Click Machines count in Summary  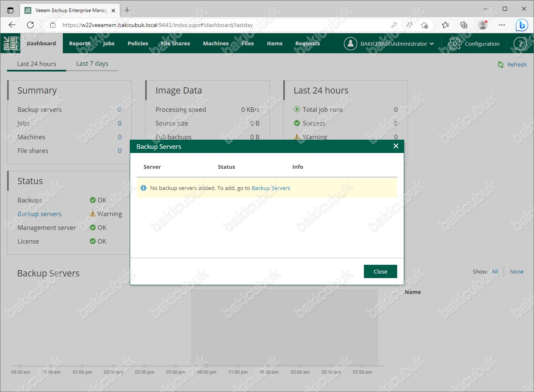point(120,137)
